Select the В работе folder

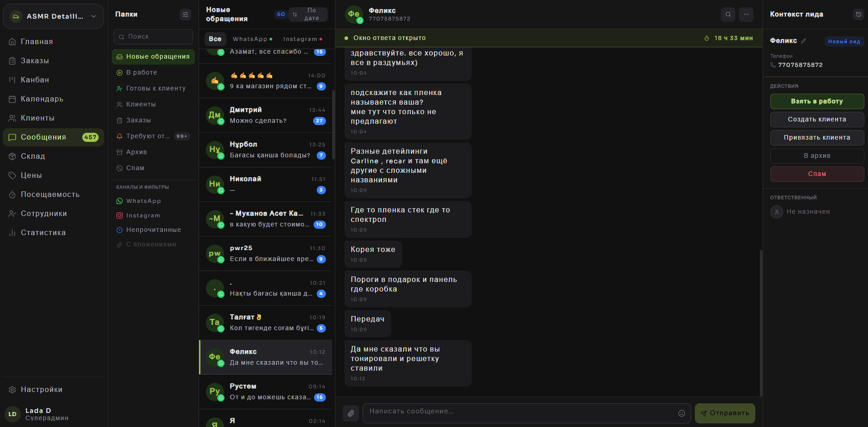pos(153,72)
